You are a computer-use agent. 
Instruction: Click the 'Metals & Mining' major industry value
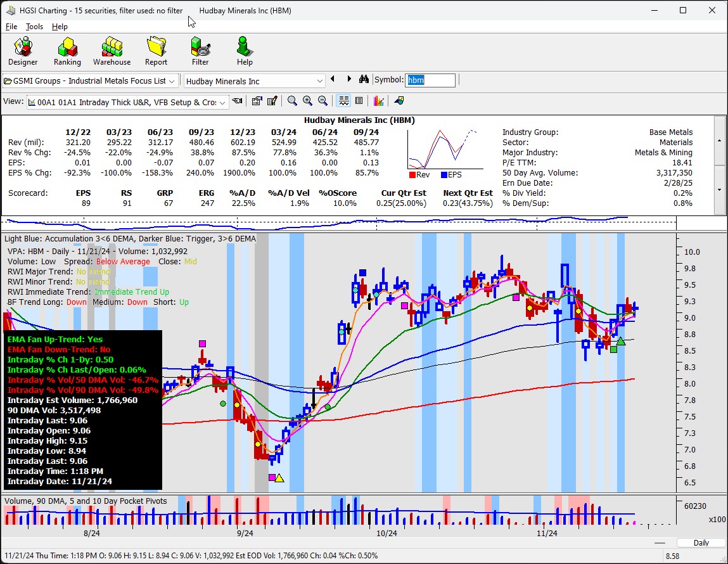click(x=663, y=153)
